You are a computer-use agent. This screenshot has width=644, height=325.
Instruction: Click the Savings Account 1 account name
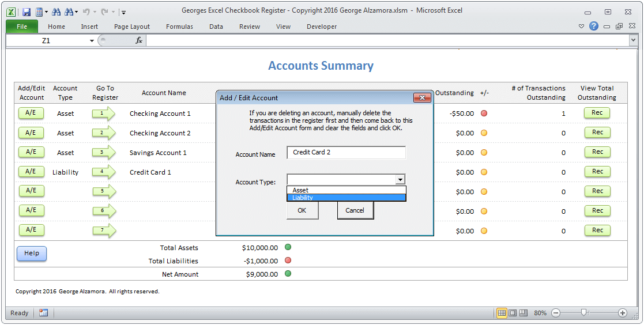click(158, 153)
